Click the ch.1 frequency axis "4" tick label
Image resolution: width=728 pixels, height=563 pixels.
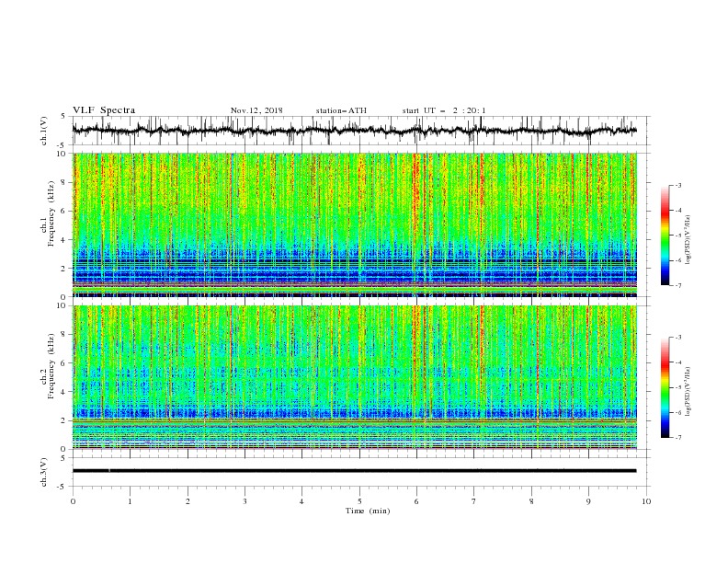(64, 240)
